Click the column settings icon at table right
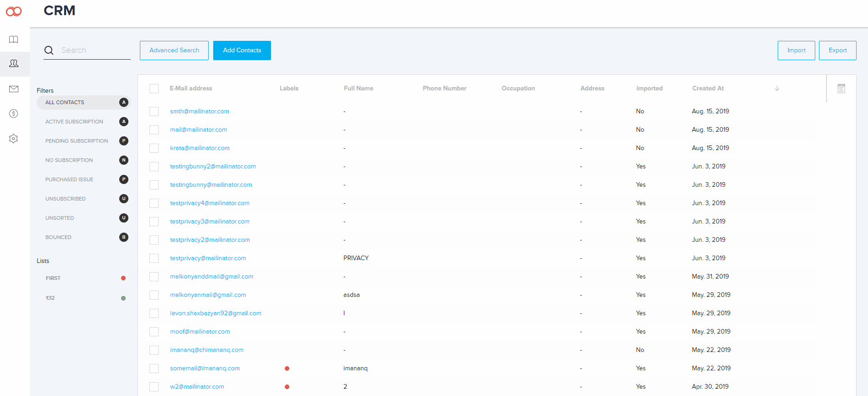The width and height of the screenshot is (868, 396). [x=841, y=89]
